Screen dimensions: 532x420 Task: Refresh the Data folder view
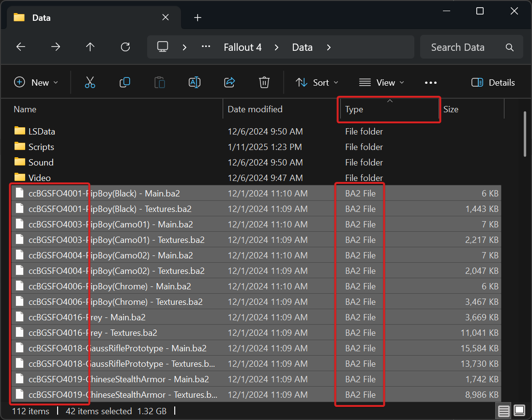(x=125, y=47)
